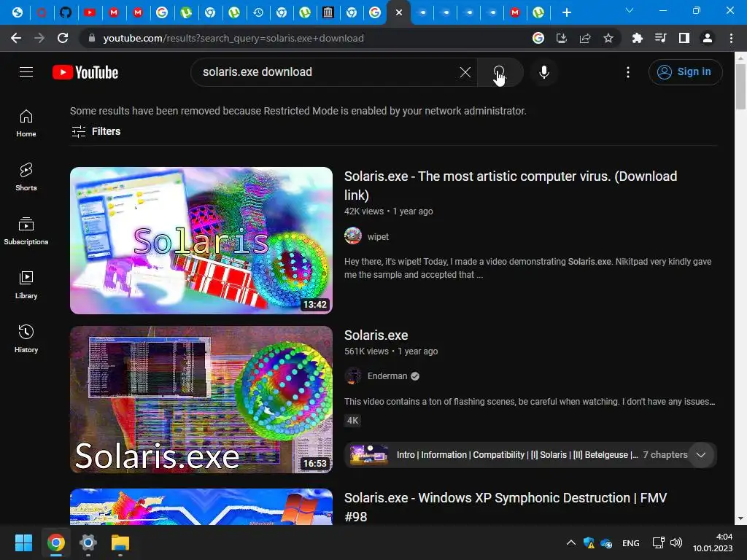Open Subscriptions in the sidebar

point(26,231)
